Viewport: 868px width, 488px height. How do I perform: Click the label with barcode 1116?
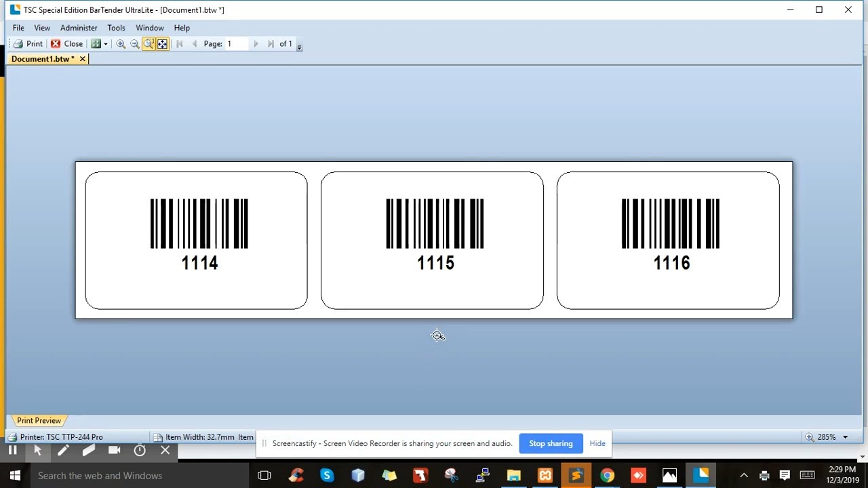pos(668,241)
